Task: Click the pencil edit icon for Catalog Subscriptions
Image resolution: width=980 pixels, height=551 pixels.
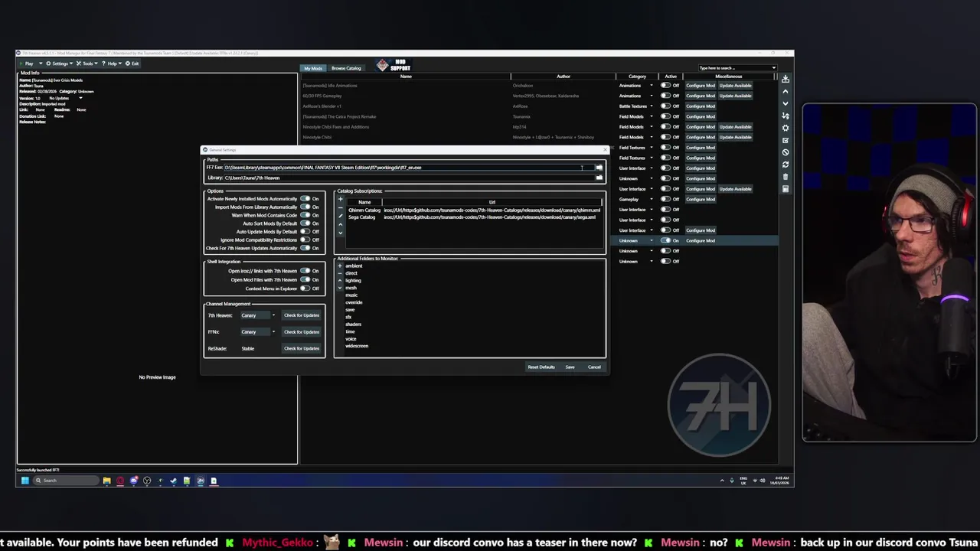Action: pos(341,217)
